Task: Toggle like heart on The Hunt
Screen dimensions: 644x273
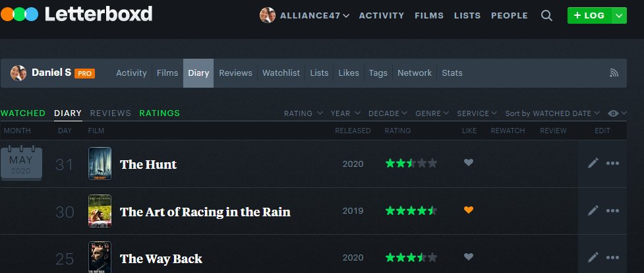Action: coord(469,162)
